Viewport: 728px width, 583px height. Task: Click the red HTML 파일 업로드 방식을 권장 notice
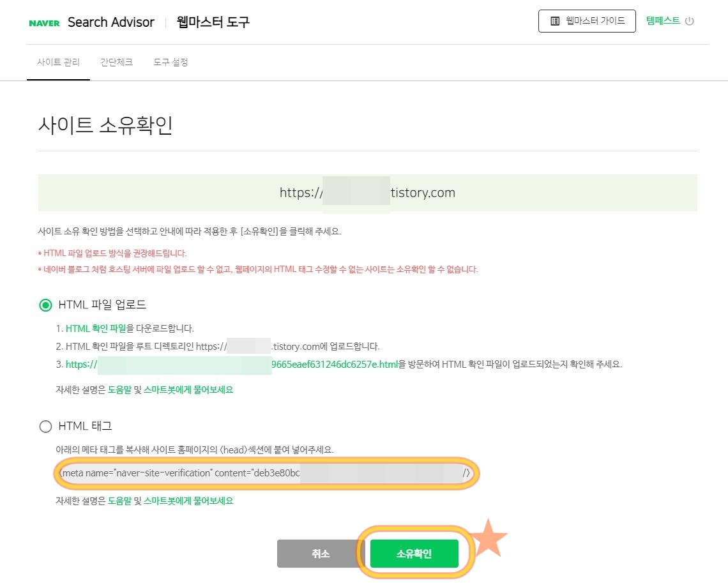click(112, 254)
